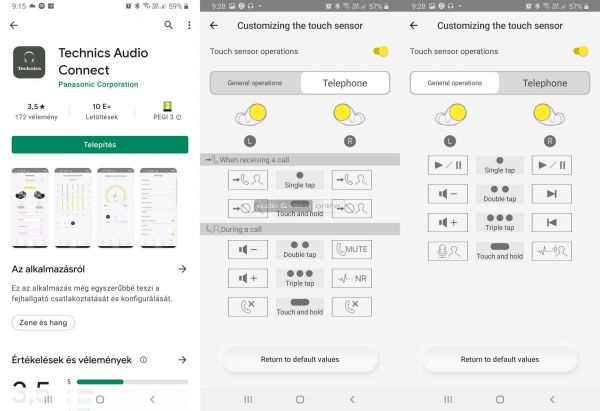The width and height of the screenshot is (600, 411).
Task: Open the Play Store overflow menu
Action: [x=189, y=25]
